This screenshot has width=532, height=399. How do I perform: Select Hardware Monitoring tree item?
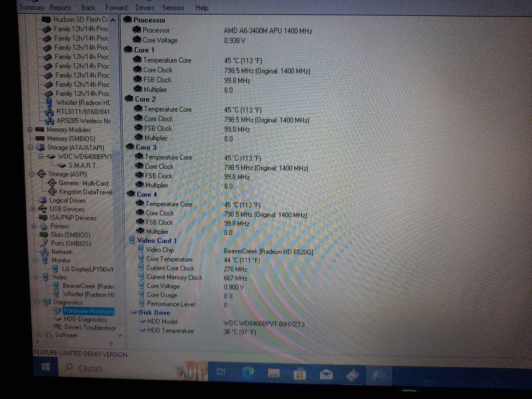(x=89, y=311)
